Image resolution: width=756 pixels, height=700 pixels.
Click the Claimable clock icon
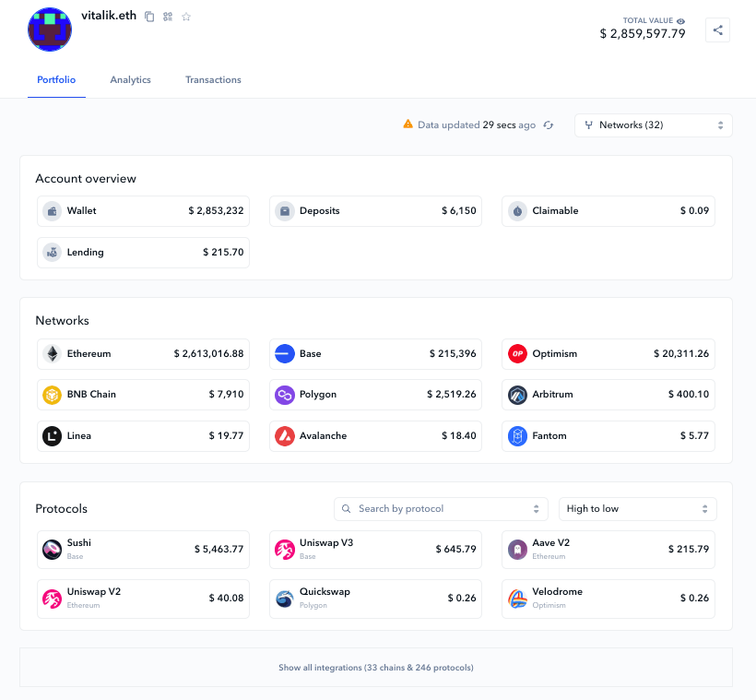click(x=517, y=211)
